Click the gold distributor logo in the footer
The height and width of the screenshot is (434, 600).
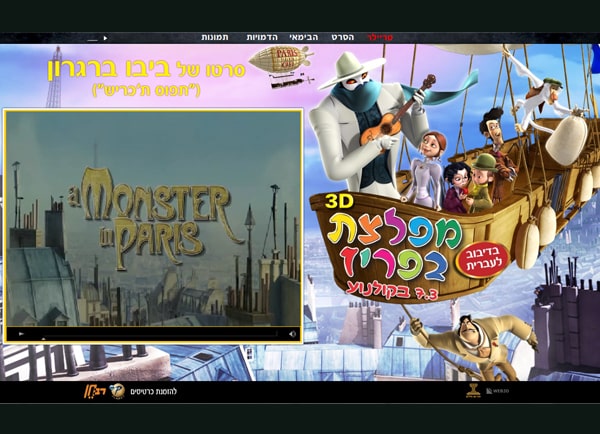pyautogui.click(x=473, y=391)
